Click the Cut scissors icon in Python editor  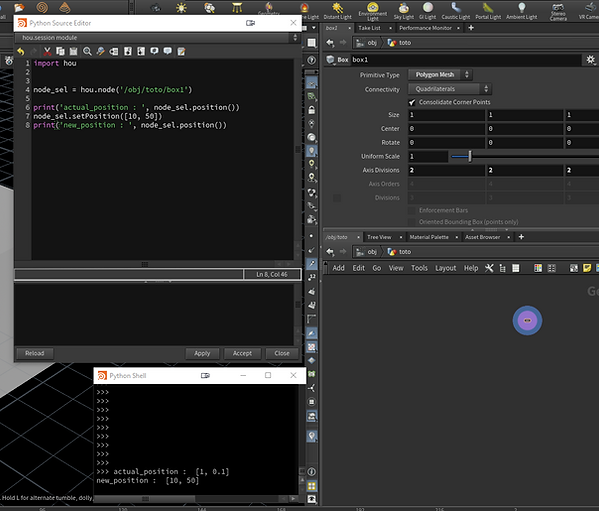(x=47, y=51)
